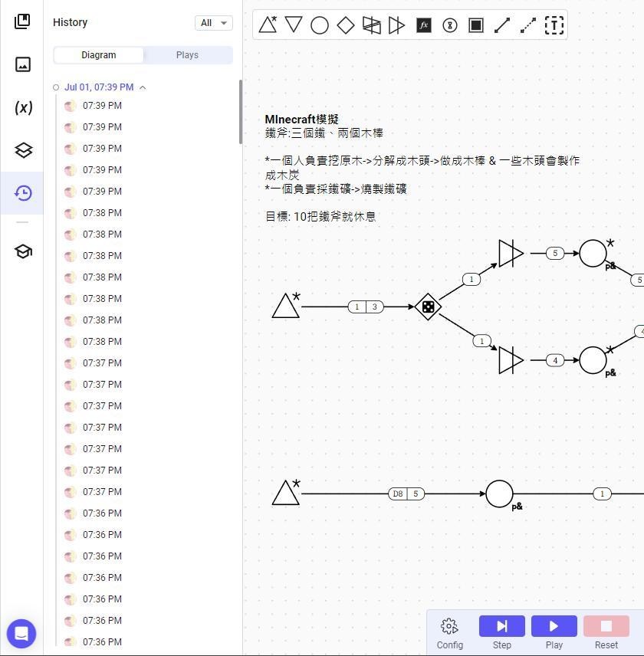Pick the Pool circle tool in toolbar
The height and width of the screenshot is (656, 644).
tap(320, 25)
